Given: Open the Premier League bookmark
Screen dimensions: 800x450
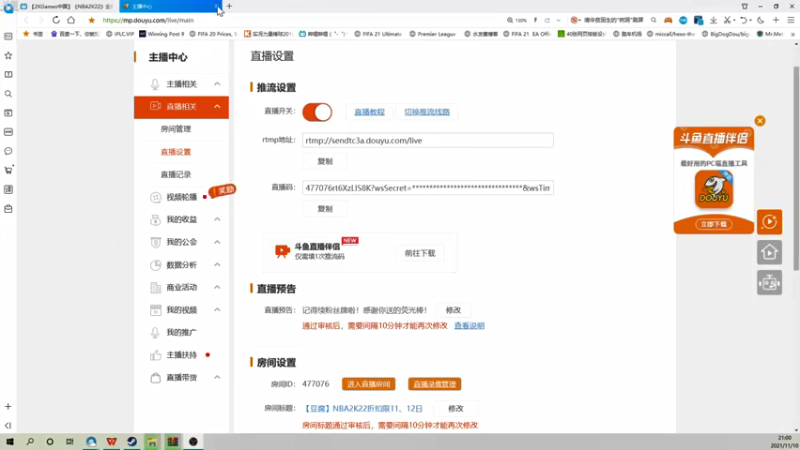Looking at the screenshot, I should coord(432,34).
